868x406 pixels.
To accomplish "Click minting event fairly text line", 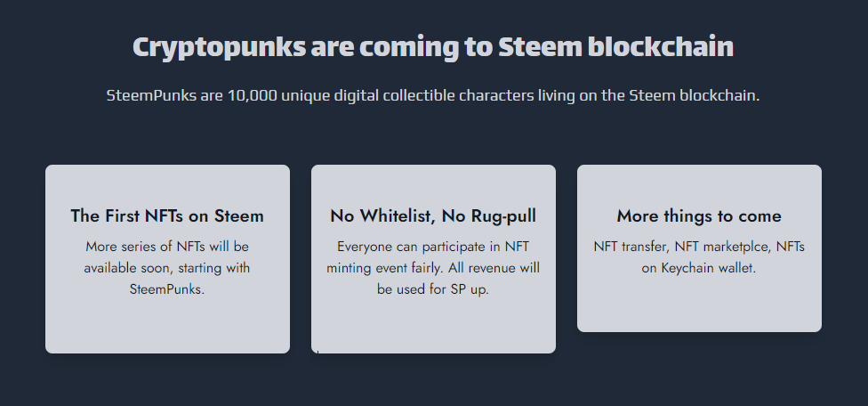I will 433,268.
